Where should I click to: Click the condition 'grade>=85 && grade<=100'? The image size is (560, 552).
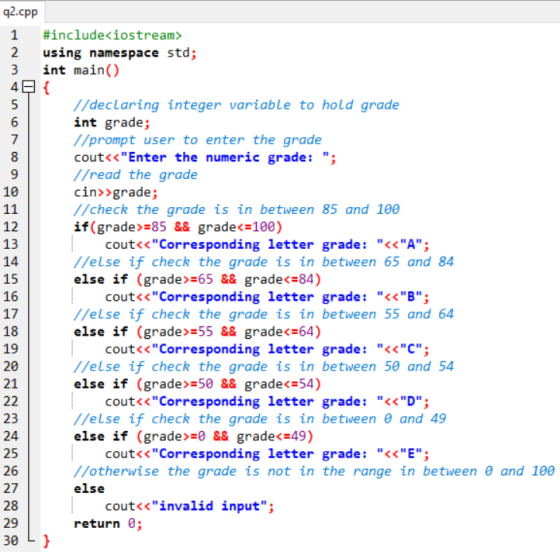coord(186,227)
